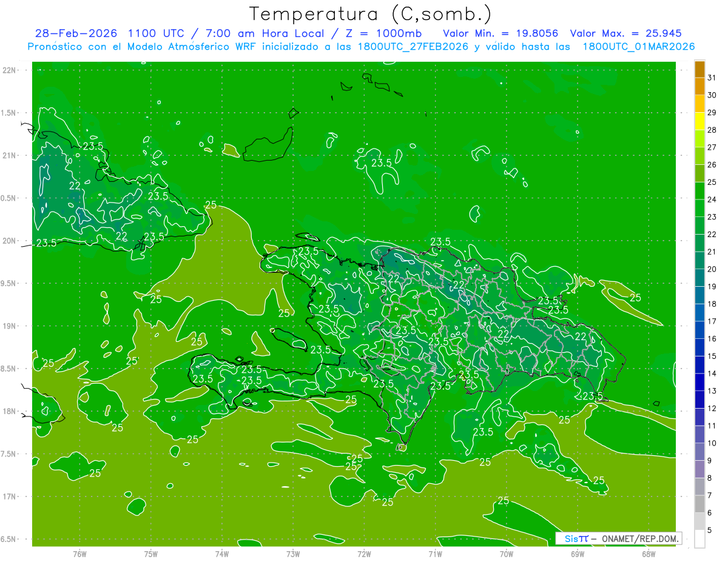Click the "17N" latitude axis label
The height and width of the screenshot is (562, 728).
[9, 497]
